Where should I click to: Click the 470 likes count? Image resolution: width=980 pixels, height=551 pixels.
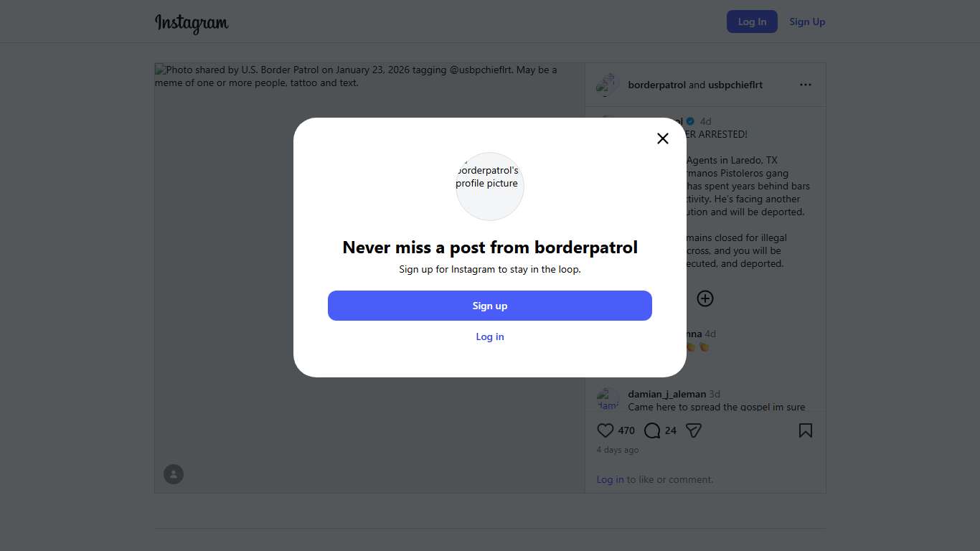[626, 430]
